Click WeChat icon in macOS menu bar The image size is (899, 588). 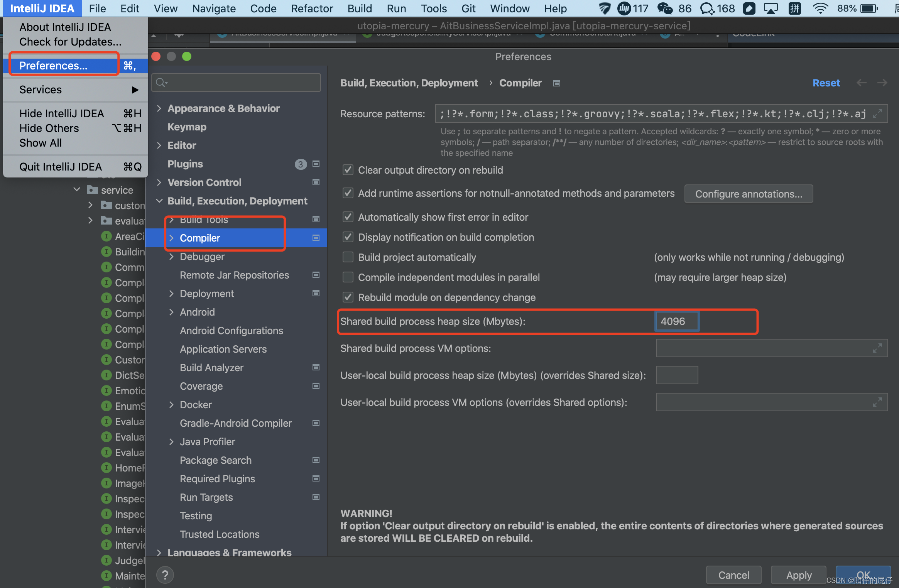(664, 8)
